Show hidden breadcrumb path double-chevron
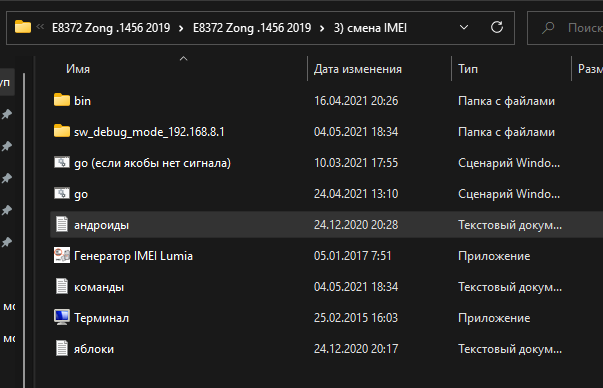Screen dimensions: 603x388 40,27
